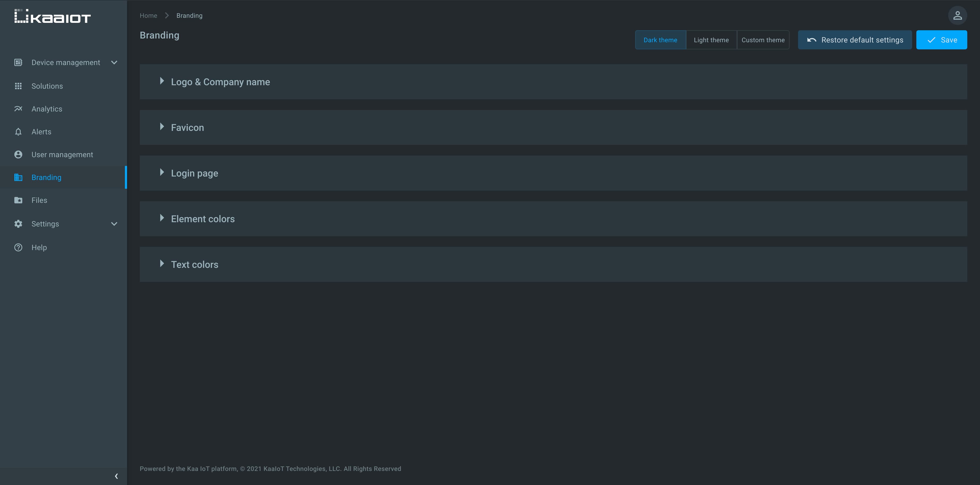The height and width of the screenshot is (485, 980).
Task: Open the user profile avatar
Action: [957, 16]
